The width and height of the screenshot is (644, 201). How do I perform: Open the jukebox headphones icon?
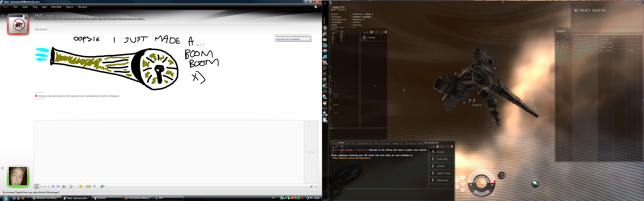tap(325, 109)
